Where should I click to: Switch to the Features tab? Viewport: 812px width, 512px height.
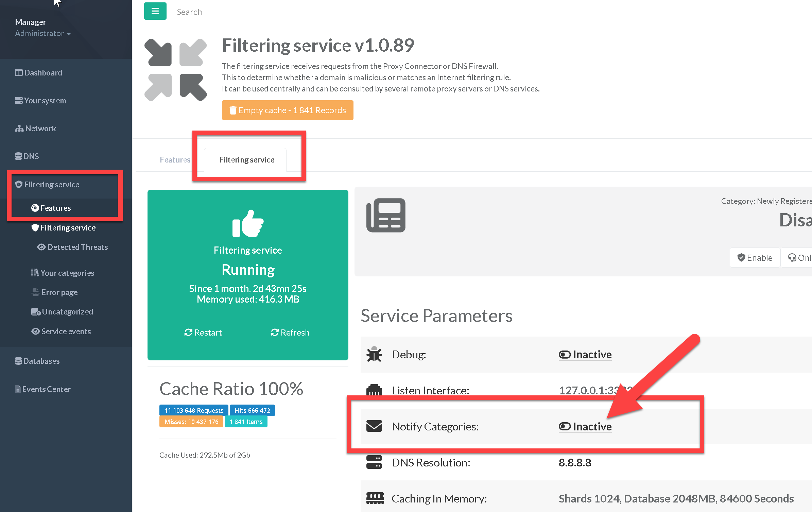pyautogui.click(x=175, y=160)
